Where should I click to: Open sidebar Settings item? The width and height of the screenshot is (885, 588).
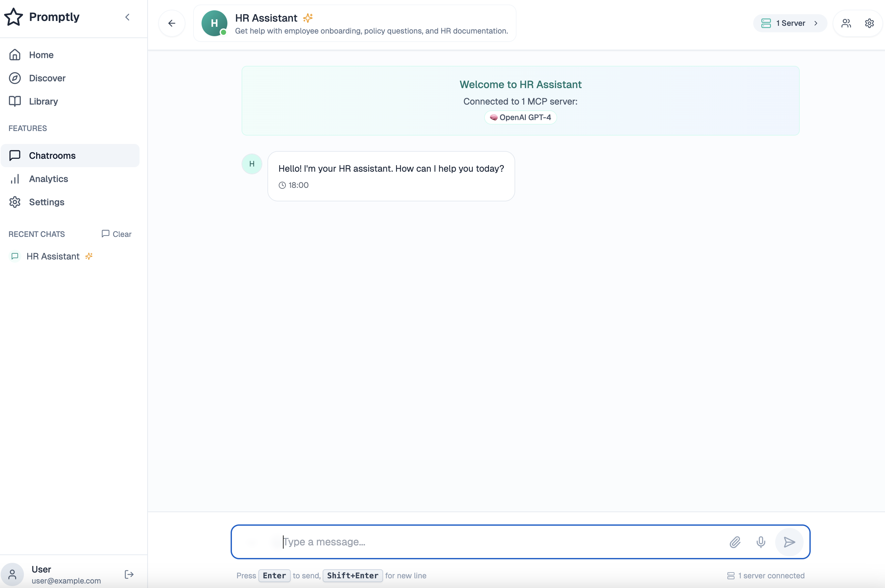click(x=47, y=202)
